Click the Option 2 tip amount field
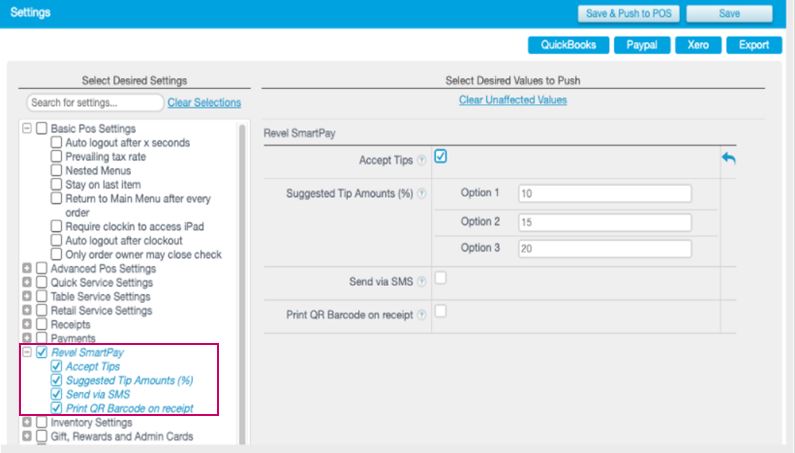Image resolution: width=795 pixels, height=453 pixels. [604, 222]
